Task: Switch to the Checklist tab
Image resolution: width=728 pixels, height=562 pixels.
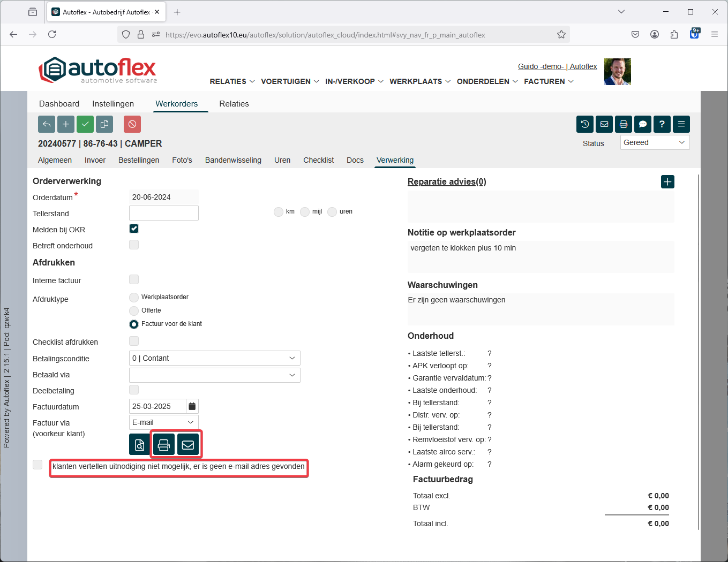Action: pyautogui.click(x=318, y=160)
